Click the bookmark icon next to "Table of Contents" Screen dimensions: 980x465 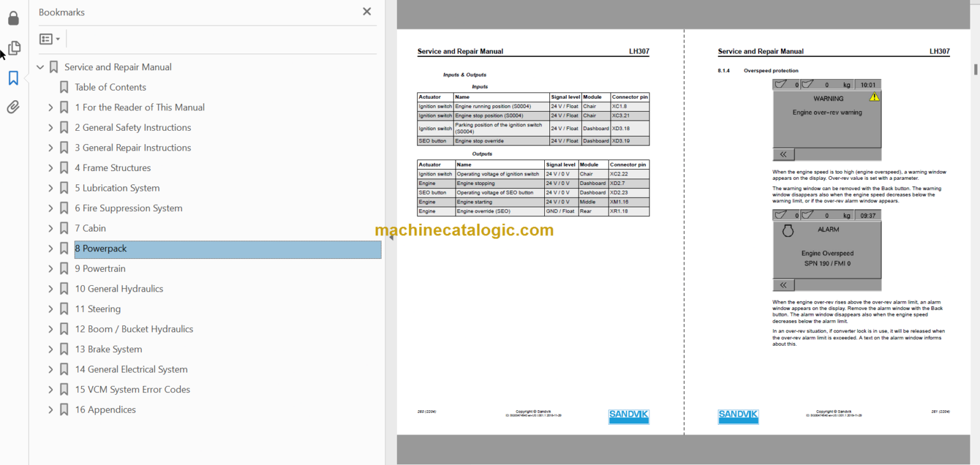coord(64,87)
